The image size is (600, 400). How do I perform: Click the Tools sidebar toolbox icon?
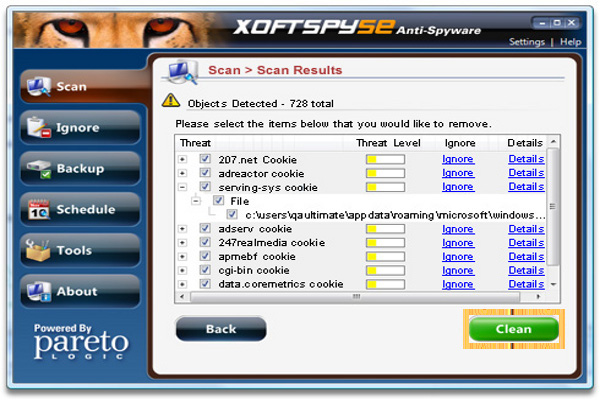point(38,250)
